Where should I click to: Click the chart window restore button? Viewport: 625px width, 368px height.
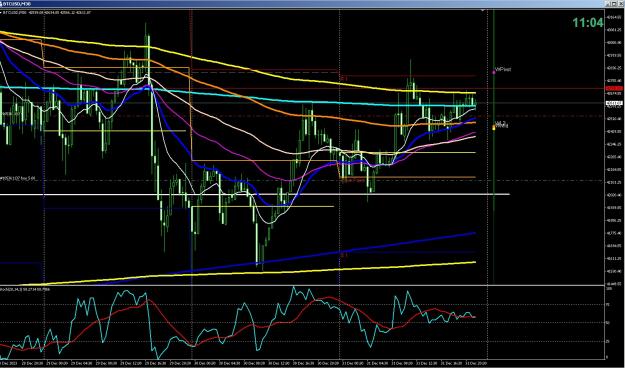pos(615,4)
